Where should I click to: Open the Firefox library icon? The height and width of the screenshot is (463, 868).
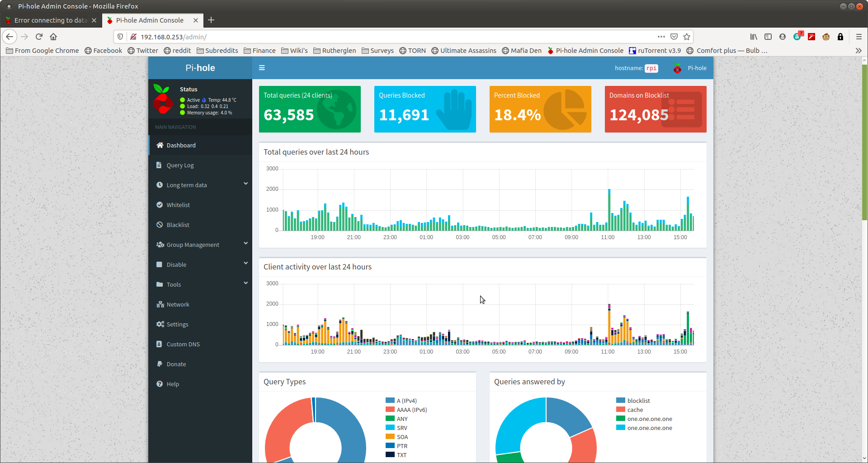[754, 37]
